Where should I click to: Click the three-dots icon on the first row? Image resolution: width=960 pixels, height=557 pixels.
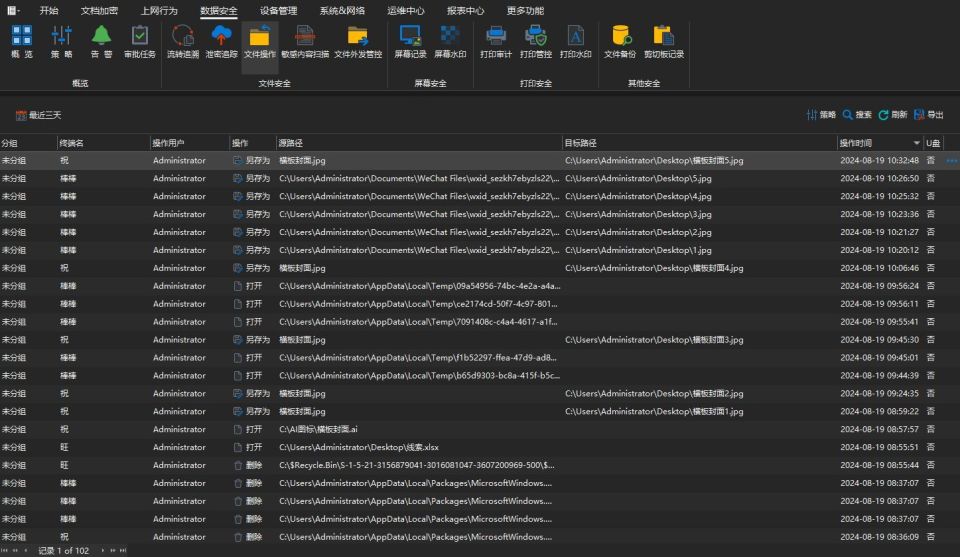click(x=951, y=160)
